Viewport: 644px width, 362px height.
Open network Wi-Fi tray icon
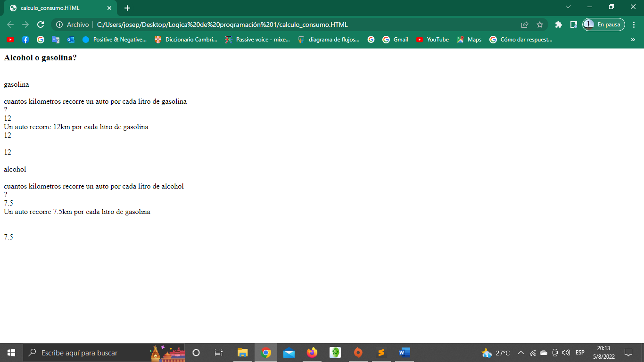pyautogui.click(x=533, y=353)
